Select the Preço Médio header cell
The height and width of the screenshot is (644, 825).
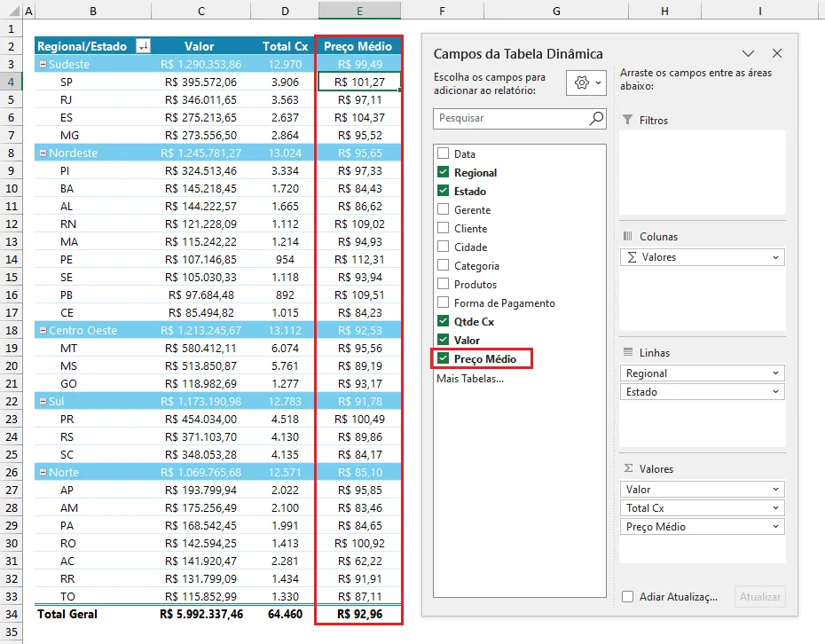pyautogui.click(x=357, y=46)
